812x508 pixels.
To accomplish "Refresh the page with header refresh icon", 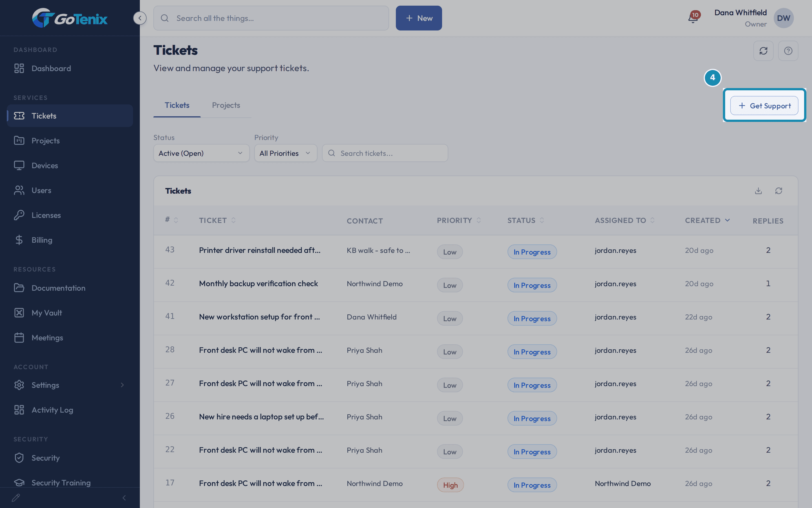I will coord(763,51).
